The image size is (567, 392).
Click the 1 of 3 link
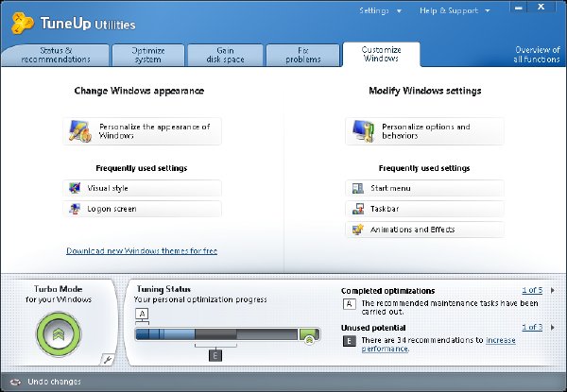[x=532, y=328]
